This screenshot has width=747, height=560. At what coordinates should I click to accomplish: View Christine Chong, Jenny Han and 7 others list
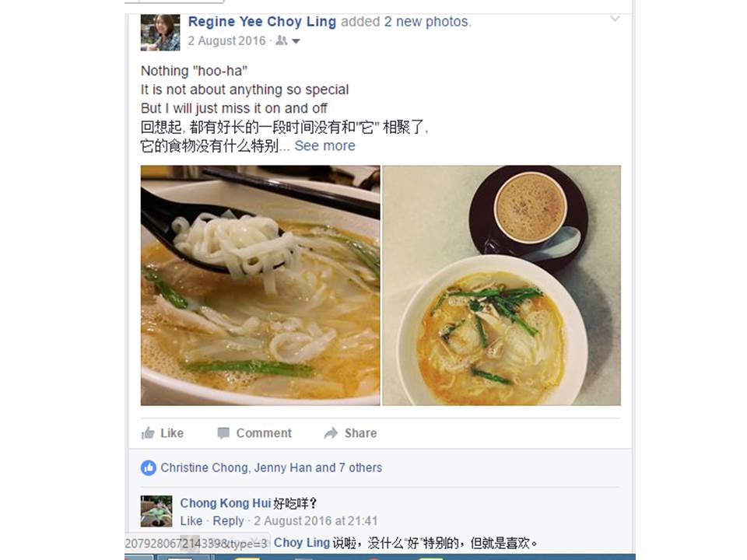point(271,467)
